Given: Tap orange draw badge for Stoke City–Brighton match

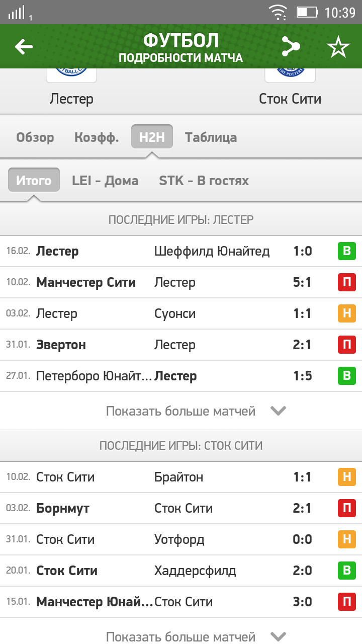Looking at the screenshot, I should click(346, 477).
